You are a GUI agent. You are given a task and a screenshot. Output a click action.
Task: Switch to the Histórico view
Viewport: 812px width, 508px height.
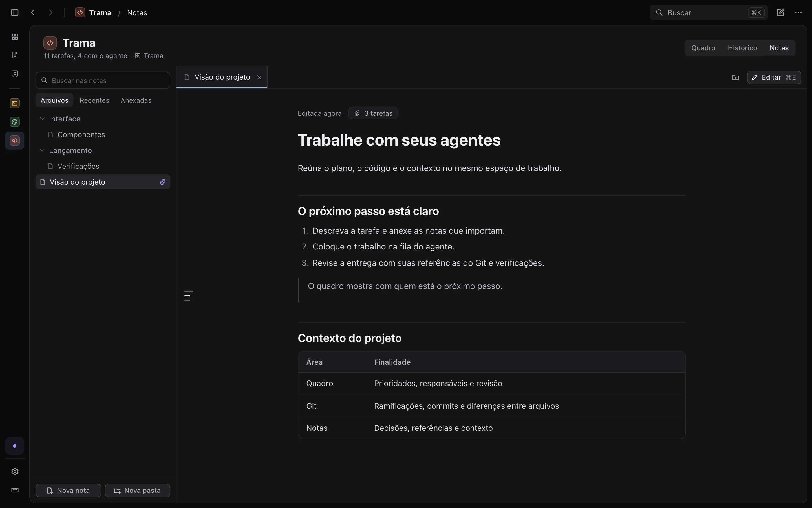point(742,48)
